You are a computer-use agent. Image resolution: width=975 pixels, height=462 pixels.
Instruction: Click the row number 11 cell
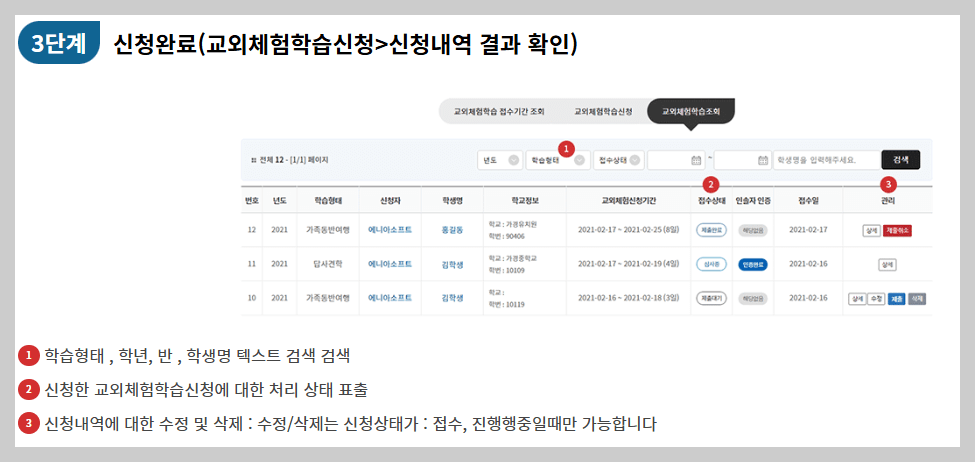252,264
